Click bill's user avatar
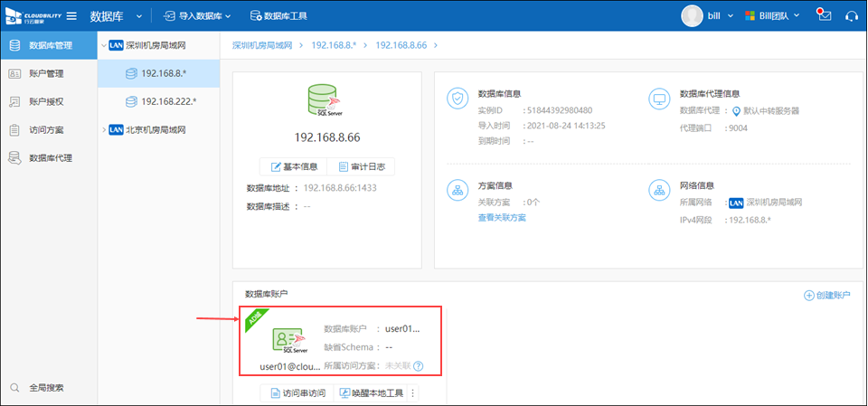 (692, 15)
